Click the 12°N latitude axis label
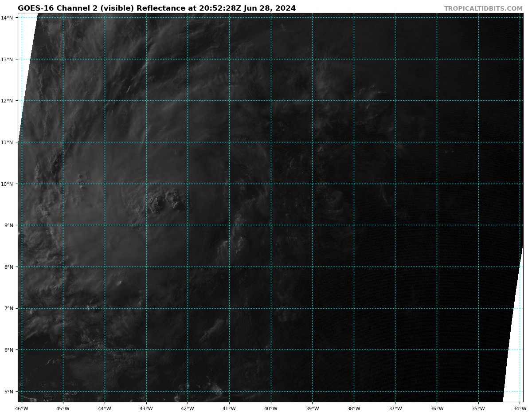The image size is (532, 412). coord(8,101)
